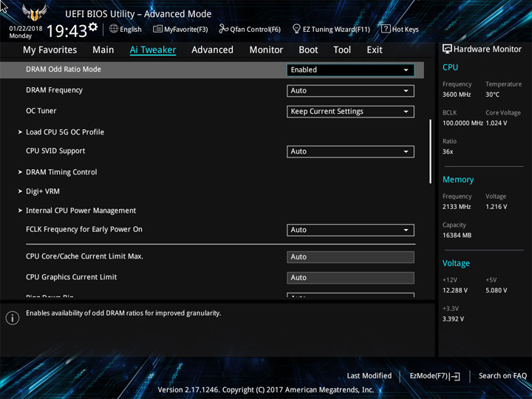Click the globe language icon

point(114,29)
